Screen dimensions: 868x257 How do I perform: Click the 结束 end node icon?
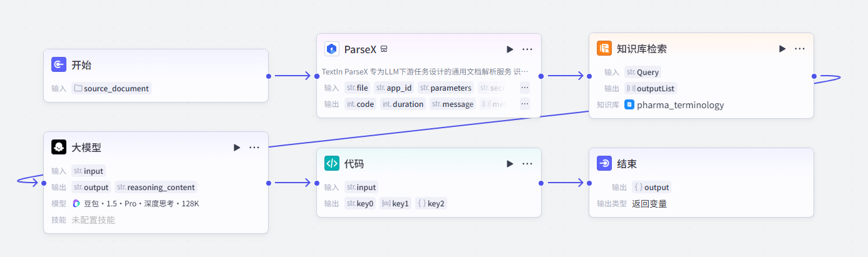coord(604,163)
